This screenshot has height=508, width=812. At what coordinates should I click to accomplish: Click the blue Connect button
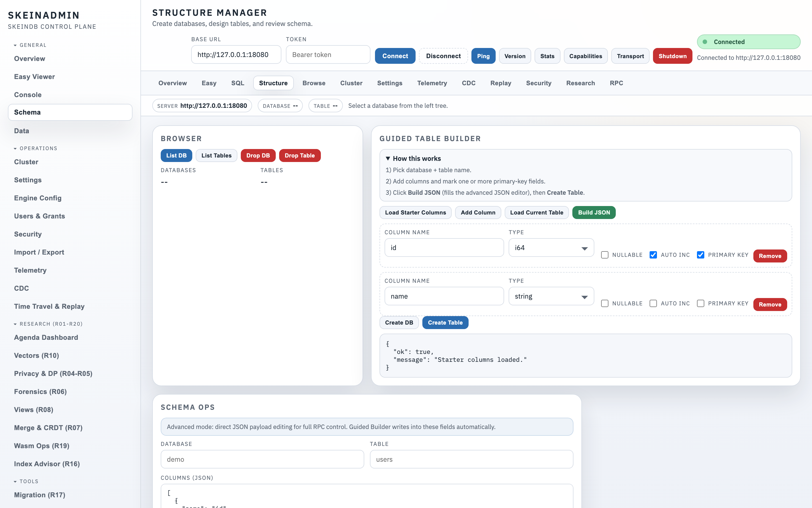395,56
